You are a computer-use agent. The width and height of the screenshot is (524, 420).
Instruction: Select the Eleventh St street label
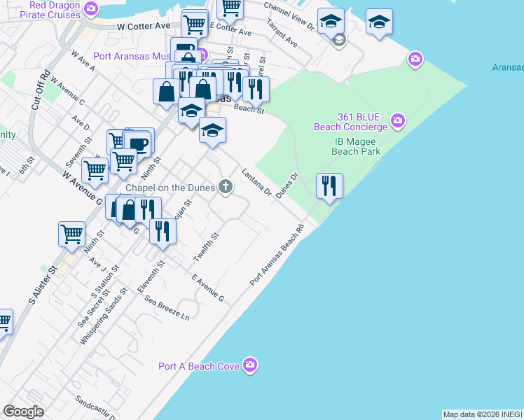[x=151, y=276]
